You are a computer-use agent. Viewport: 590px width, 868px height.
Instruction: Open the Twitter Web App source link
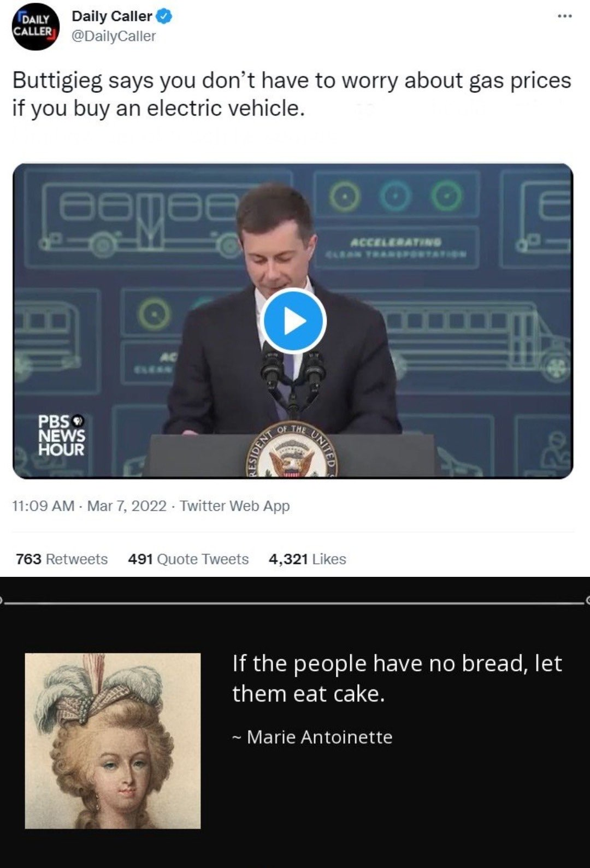(234, 506)
